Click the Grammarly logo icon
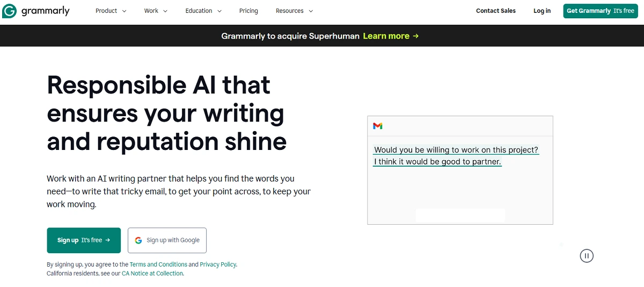Viewport: 644px width, 287px height. [x=9, y=11]
